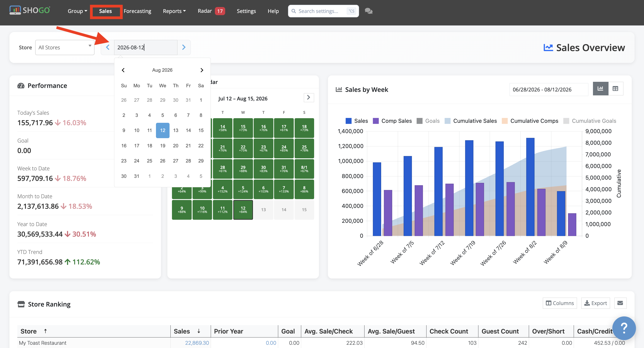Toggle Cumulative Goals series in legend

pos(589,121)
